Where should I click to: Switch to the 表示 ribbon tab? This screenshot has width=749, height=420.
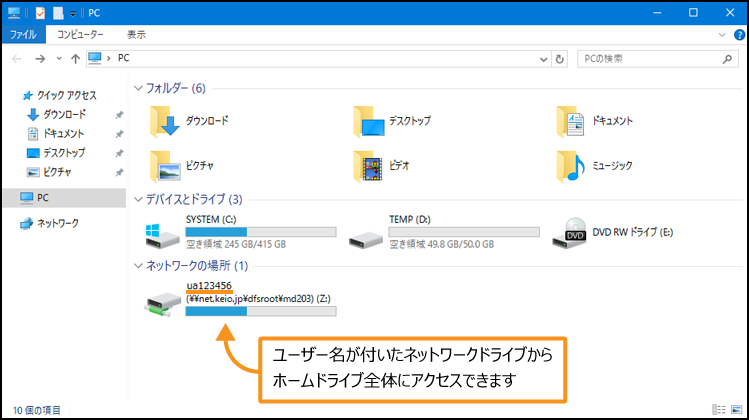[x=136, y=34]
